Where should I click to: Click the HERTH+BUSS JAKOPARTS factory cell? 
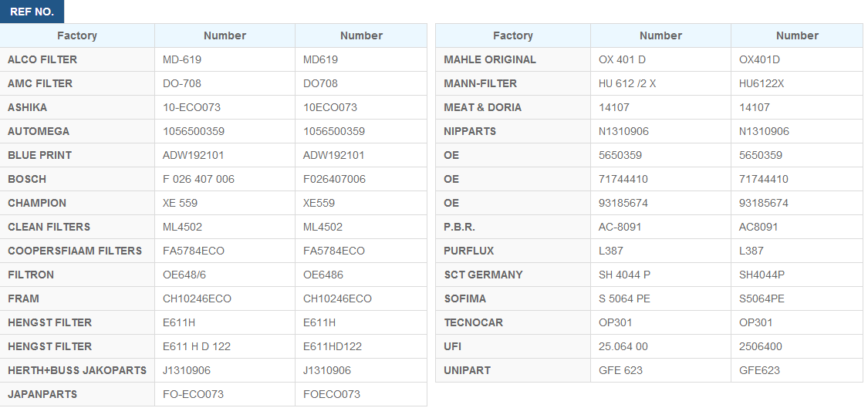pos(77,369)
